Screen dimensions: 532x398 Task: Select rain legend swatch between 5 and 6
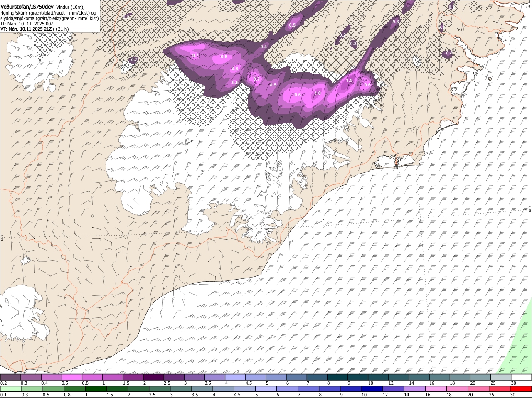click(266, 389)
